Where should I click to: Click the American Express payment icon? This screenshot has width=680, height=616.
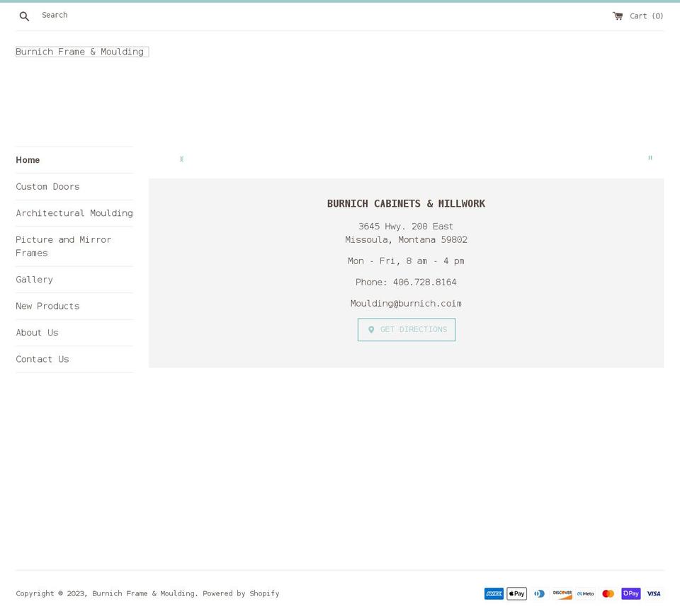(494, 594)
